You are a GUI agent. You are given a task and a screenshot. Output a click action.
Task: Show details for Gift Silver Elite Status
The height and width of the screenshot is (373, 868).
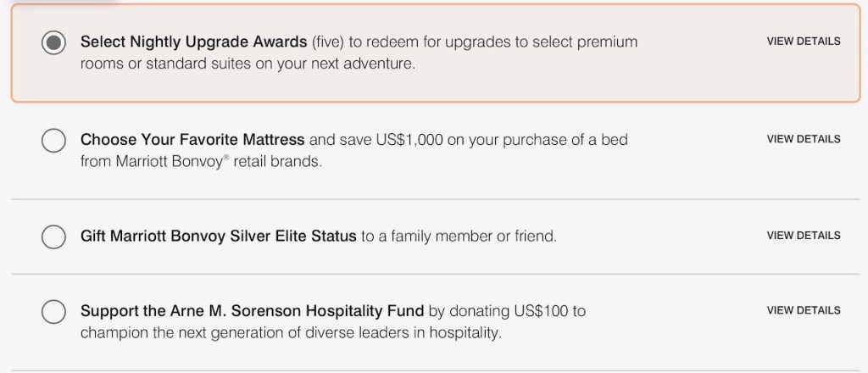803,236
